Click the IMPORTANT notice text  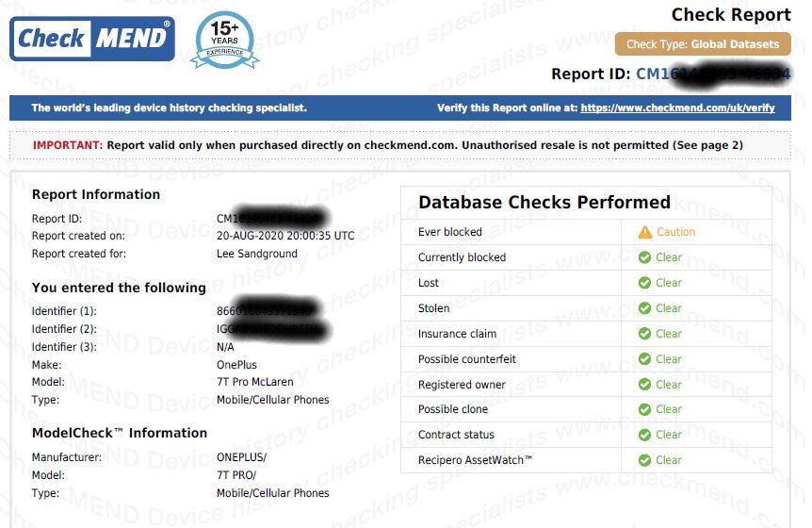(388, 145)
